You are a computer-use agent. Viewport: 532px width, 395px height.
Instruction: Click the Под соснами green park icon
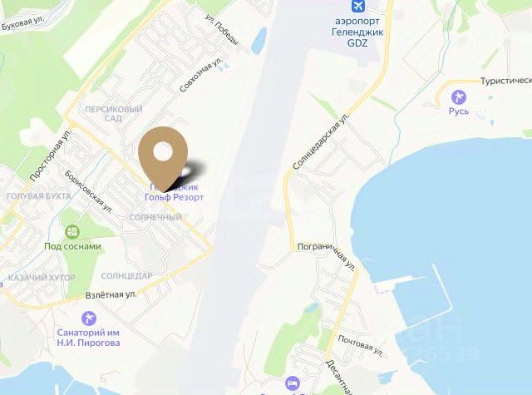(x=72, y=232)
